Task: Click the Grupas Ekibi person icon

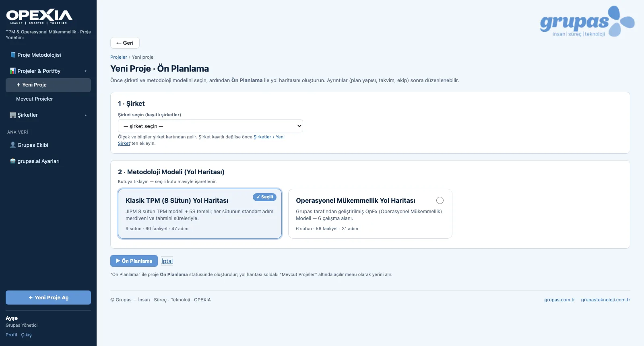Action: pyautogui.click(x=13, y=145)
